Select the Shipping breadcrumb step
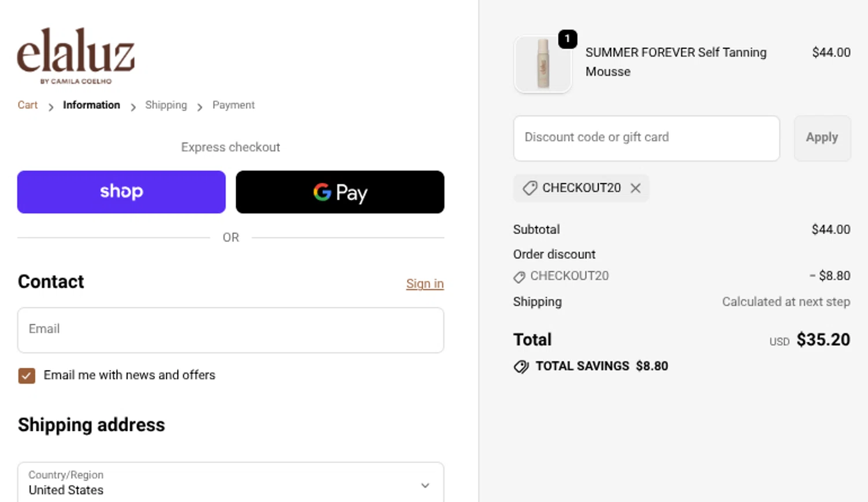This screenshot has width=868, height=502. click(x=166, y=105)
